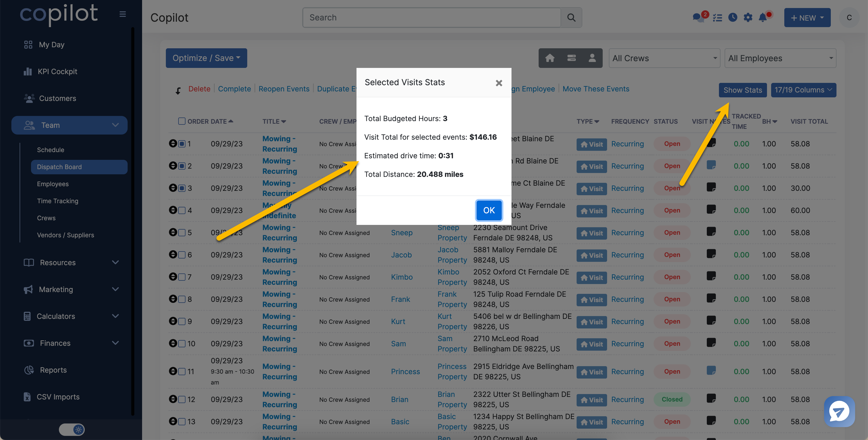Click Reopen Events link
The width and height of the screenshot is (868, 440).
(284, 89)
